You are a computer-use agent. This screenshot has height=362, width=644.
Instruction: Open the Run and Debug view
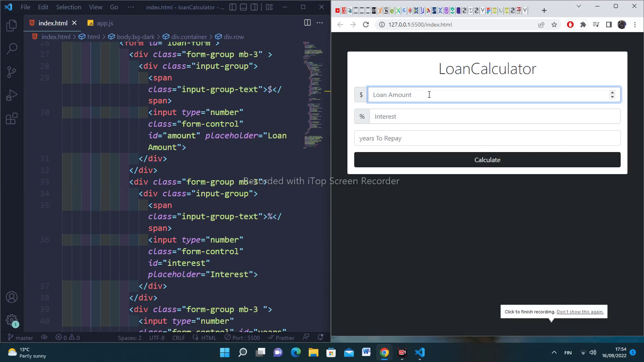click(12, 95)
